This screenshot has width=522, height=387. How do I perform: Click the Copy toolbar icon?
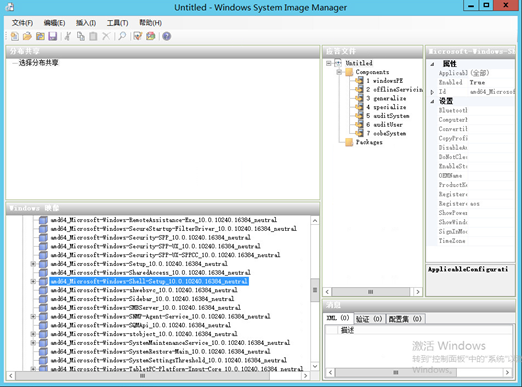(81, 36)
